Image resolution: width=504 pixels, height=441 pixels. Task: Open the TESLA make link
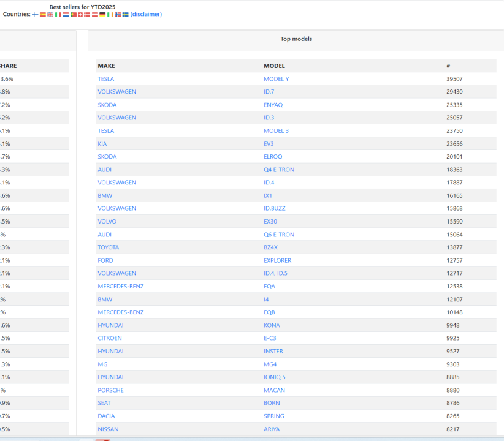[x=105, y=78]
